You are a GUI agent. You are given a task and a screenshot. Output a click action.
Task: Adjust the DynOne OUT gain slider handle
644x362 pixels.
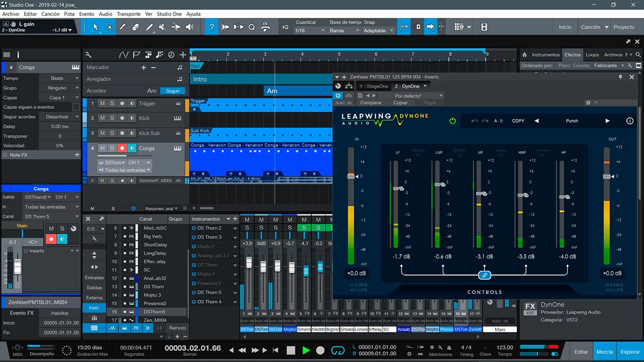coord(607,176)
